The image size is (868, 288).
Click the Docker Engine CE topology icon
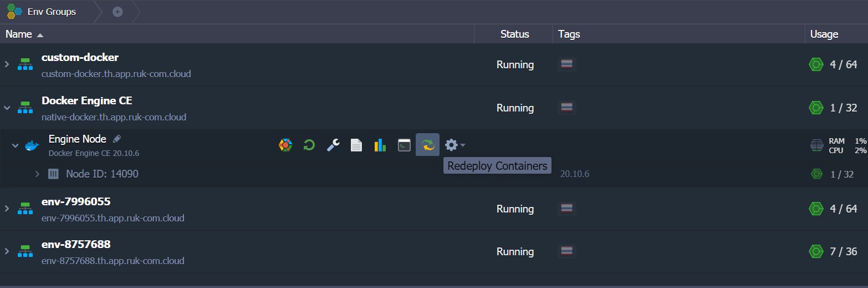click(25, 108)
